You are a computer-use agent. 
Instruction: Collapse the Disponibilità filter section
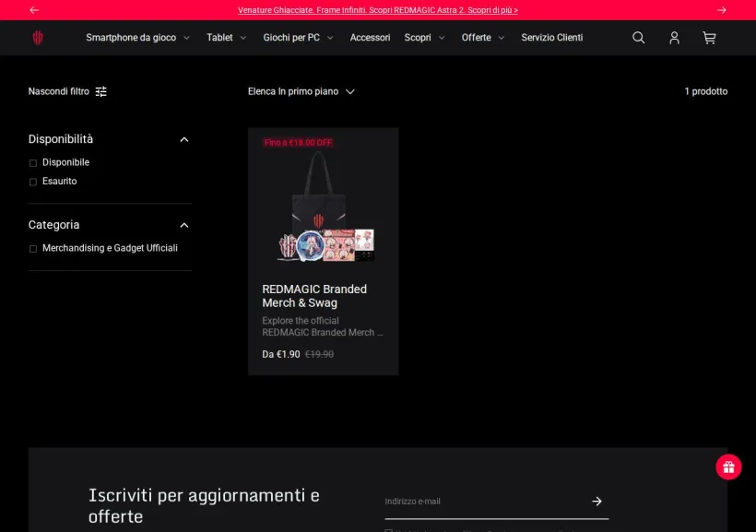(x=184, y=139)
